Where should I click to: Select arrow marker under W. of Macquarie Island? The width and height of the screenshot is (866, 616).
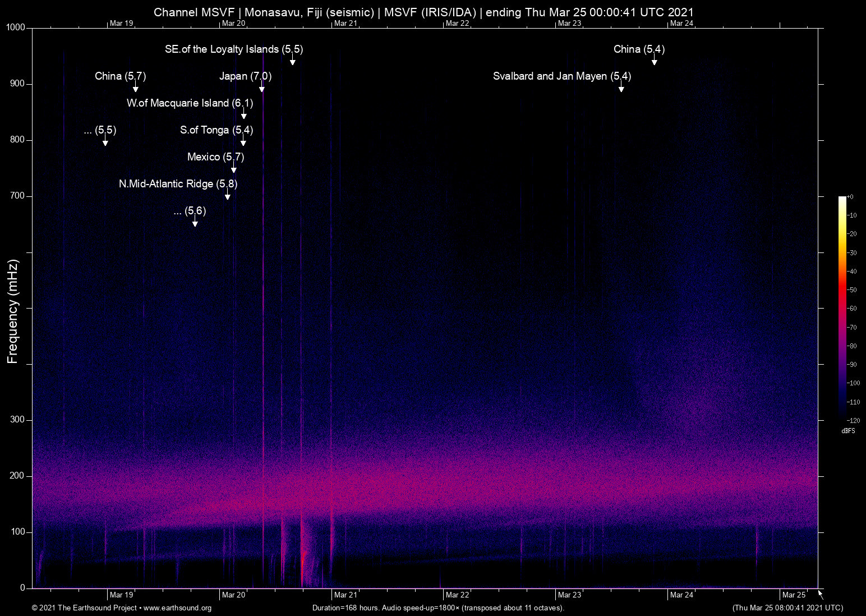244,116
